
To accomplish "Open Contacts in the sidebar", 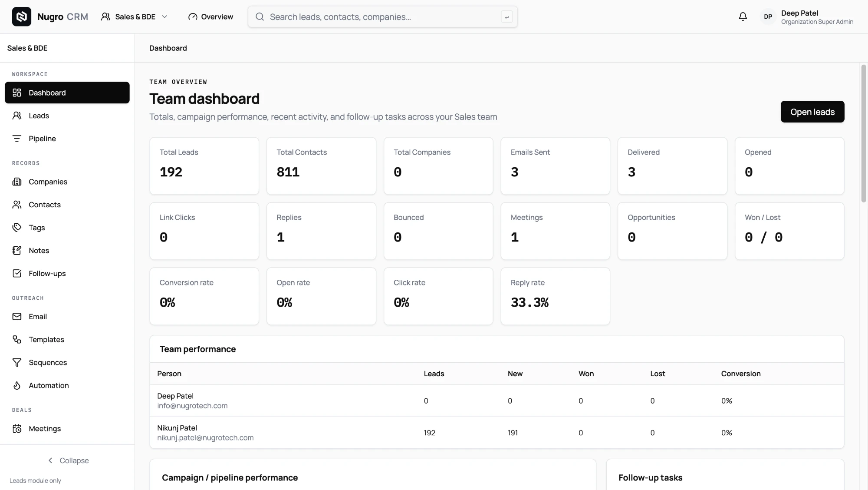I will coord(67,205).
